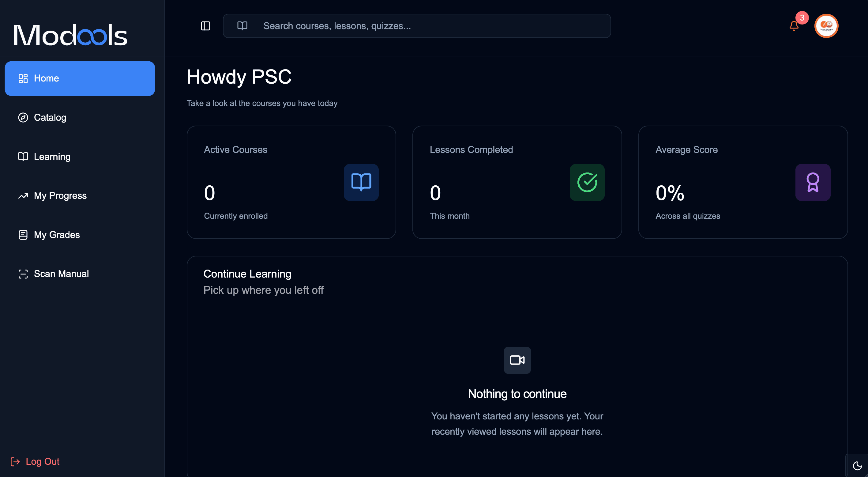The image size is (868, 477).
Task: Open the user profile avatar
Action: point(826,26)
